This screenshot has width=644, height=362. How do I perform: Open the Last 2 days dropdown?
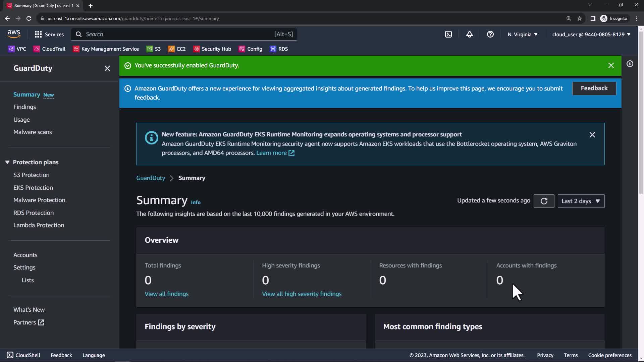[581, 201]
